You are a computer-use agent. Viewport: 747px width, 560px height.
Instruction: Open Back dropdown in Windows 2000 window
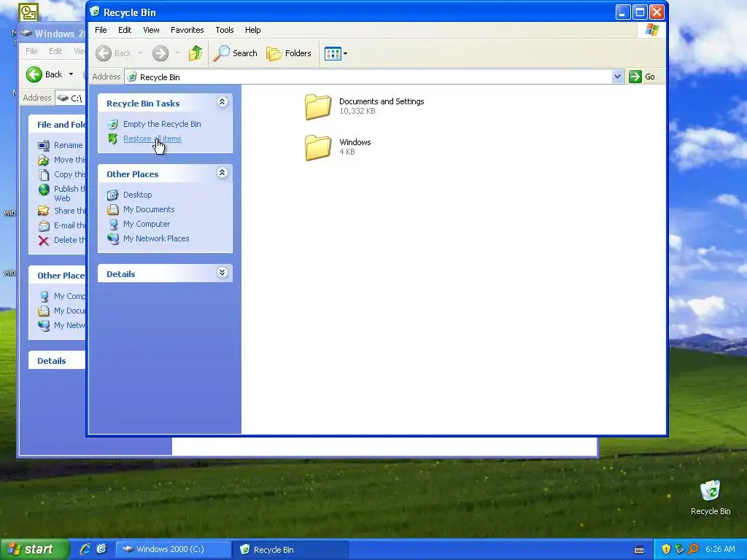(71, 74)
